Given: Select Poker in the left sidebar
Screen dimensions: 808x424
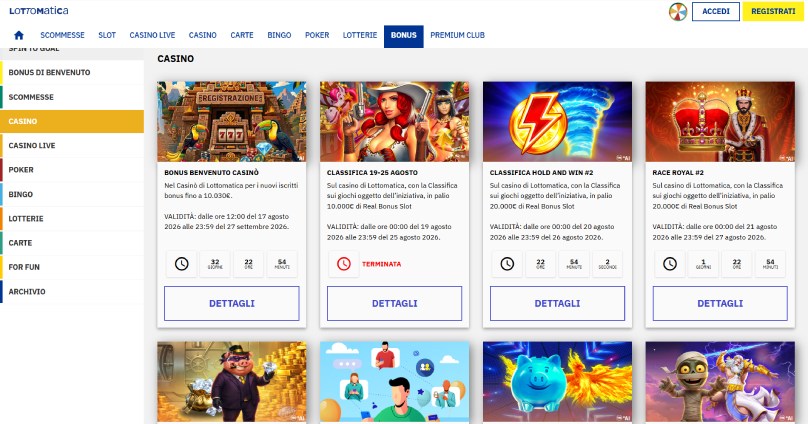Looking at the screenshot, I should tap(72, 169).
